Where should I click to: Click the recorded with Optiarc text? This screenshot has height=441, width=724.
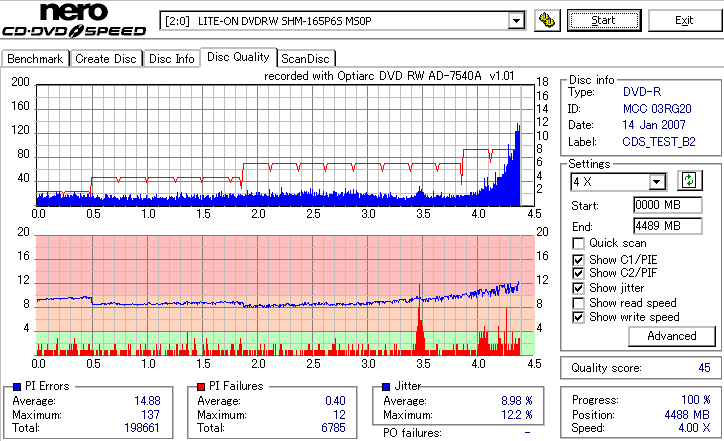click(389, 76)
